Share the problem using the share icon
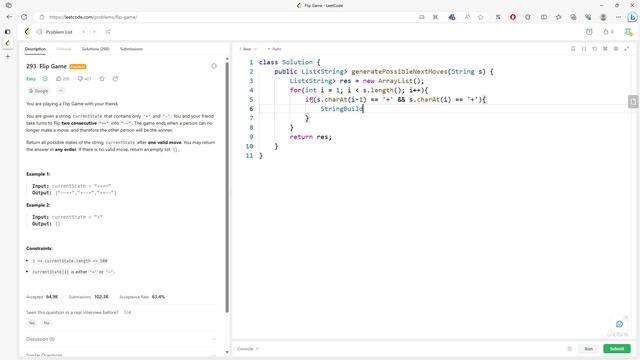Screen dimensions: 640x360 tap(116, 79)
